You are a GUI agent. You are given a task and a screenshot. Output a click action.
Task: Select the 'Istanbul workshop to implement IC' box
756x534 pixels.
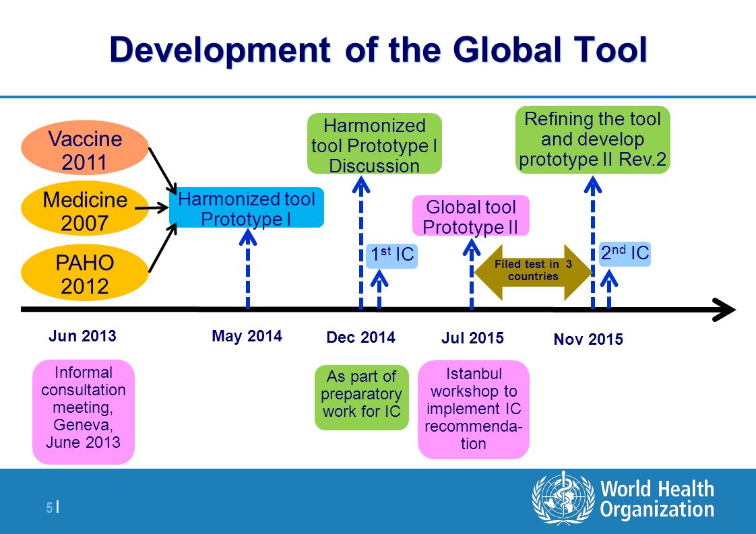pos(474,409)
